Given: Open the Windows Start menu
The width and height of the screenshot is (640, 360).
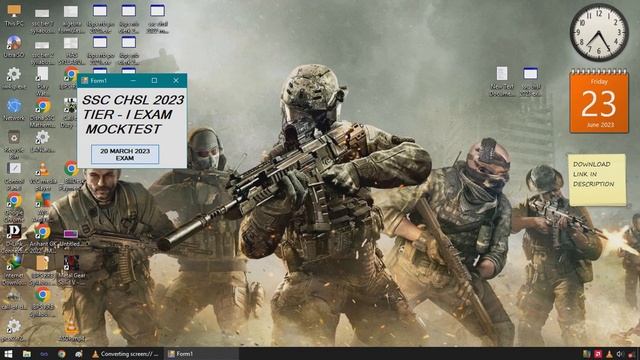Looking at the screenshot, I should pos(8,354).
